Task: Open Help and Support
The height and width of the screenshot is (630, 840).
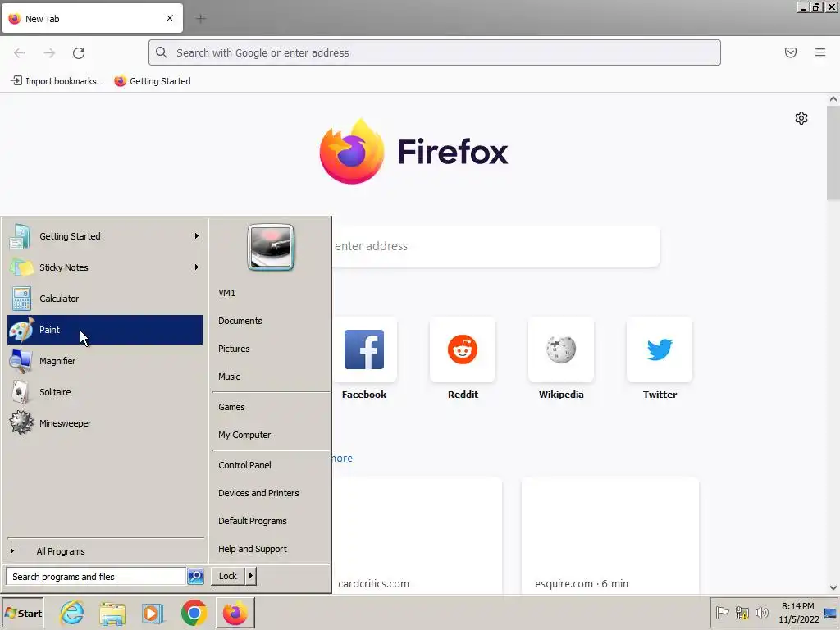Action: coord(269,549)
